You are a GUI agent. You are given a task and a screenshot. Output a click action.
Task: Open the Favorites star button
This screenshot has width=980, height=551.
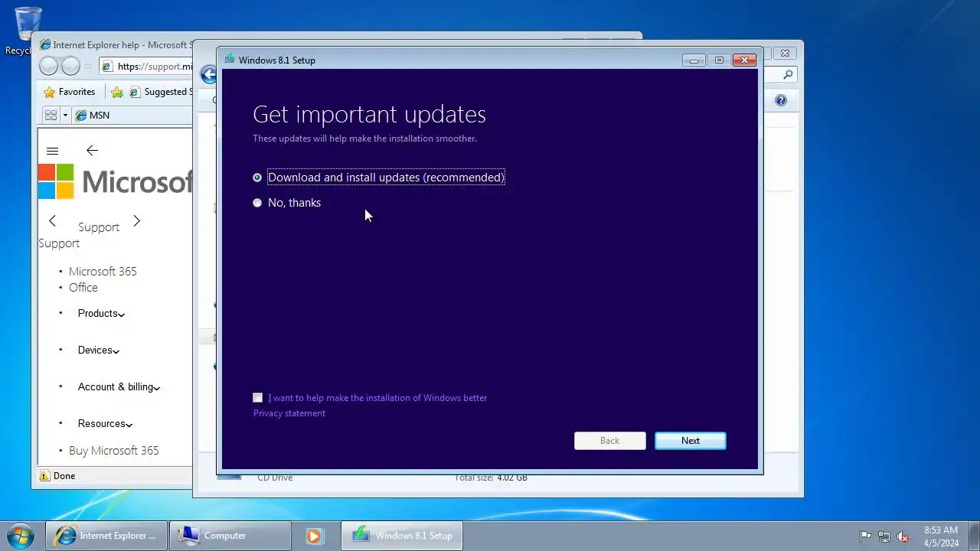(x=70, y=92)
